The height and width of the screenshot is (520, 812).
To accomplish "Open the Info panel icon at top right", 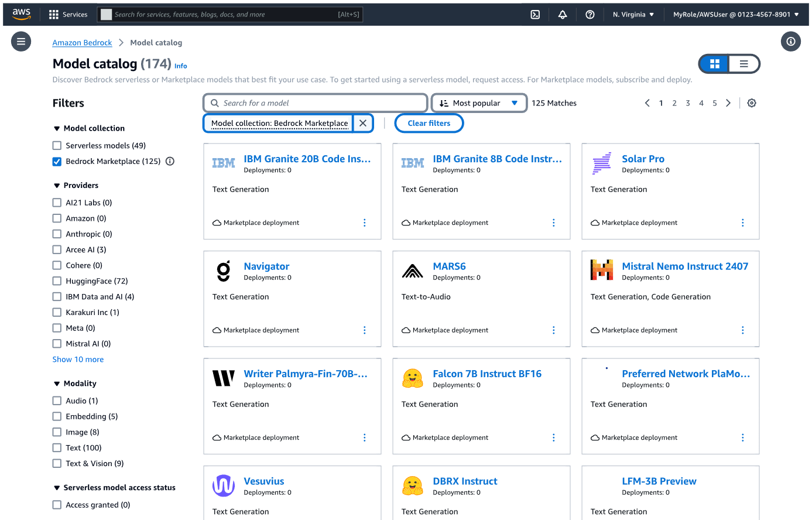I will (x=790, y=42).
